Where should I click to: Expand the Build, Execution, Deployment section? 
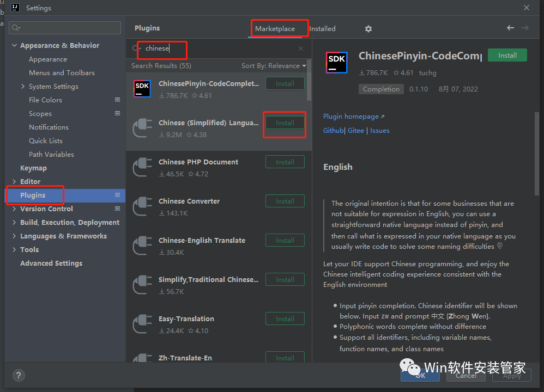[x=14, y=223]
